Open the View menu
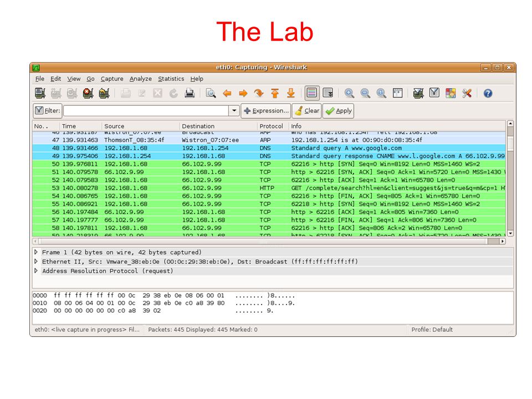 point(74,79)
